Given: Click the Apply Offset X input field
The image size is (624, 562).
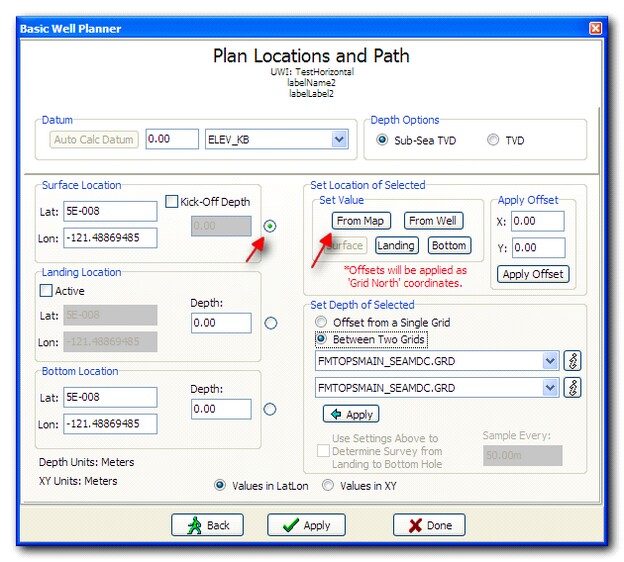Looking at the screenshot, I should [537, 221].
